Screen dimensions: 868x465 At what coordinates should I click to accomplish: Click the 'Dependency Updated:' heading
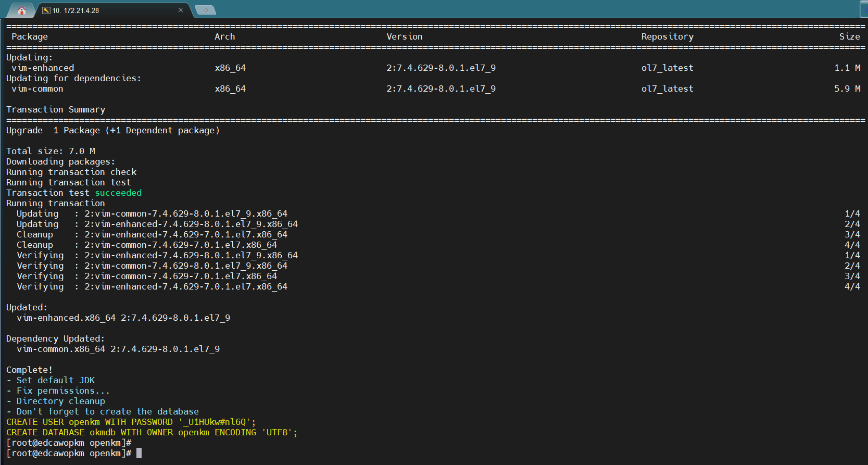[56, 338]
